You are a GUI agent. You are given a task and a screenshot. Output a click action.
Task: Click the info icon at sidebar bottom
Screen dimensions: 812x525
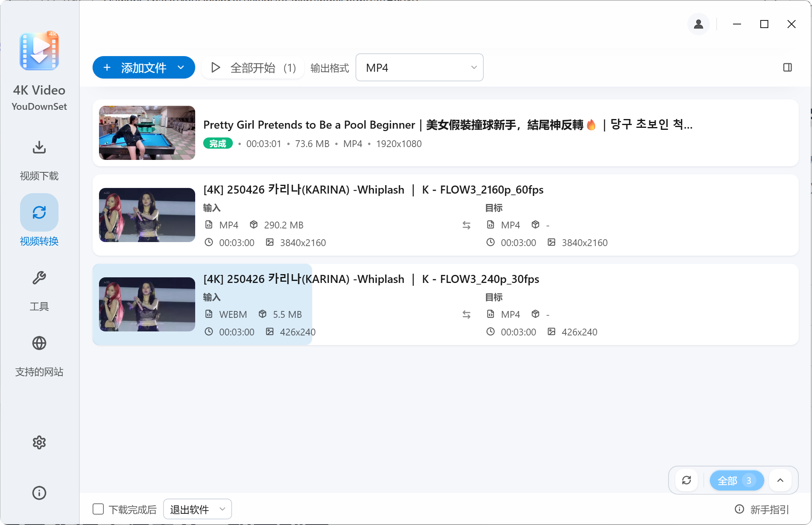pyautogui.click(x=39, y=493)
